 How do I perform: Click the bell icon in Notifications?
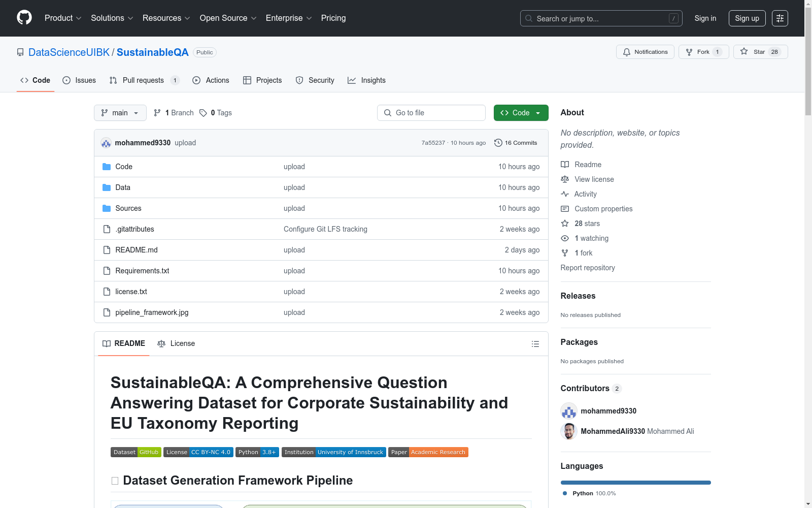coord(627,52)
